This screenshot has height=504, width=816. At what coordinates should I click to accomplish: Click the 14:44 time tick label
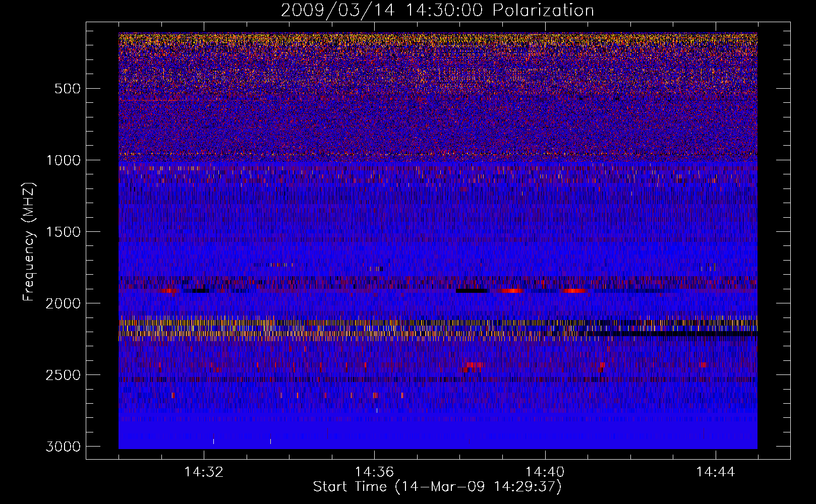pyautogui.click(x=715, y=472)
